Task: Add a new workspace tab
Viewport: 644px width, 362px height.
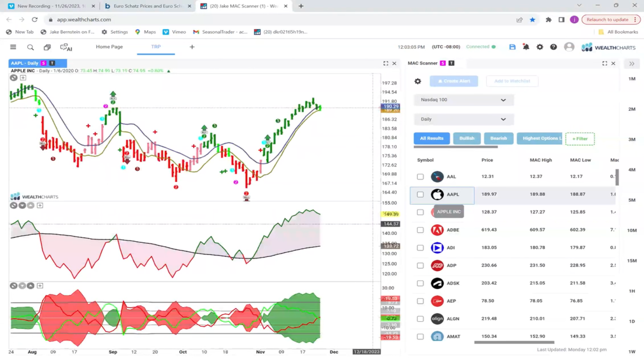Action: click(192, 47)
